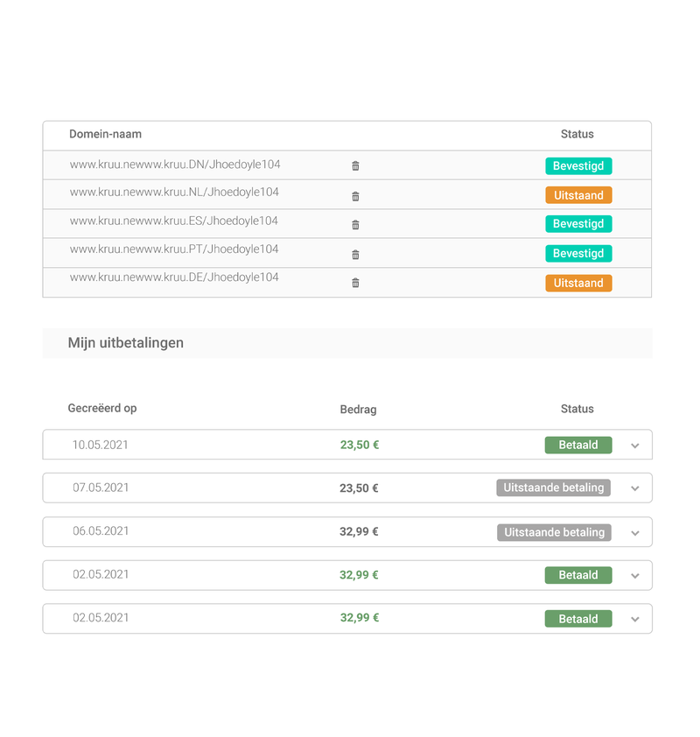Image resolution: width=700 pixels, height=737 pixels.
Task: Open chevron on 06.05.2021 payout
Action: point(635,532)
